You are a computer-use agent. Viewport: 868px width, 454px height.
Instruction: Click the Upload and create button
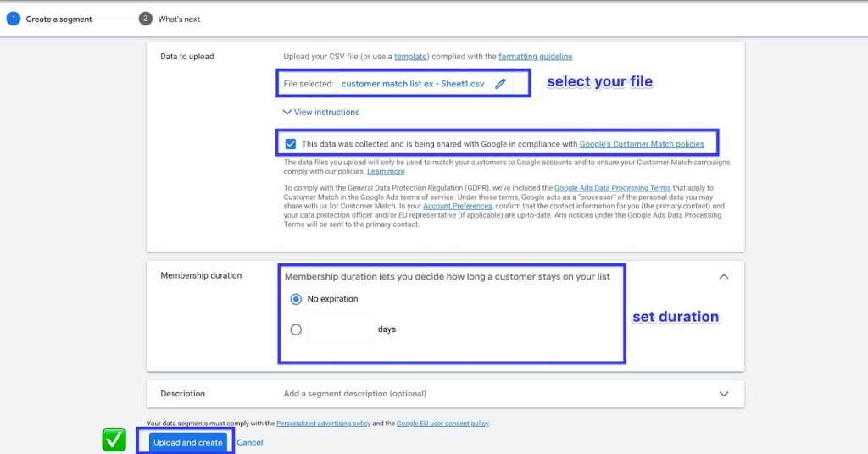pos(187,442)
